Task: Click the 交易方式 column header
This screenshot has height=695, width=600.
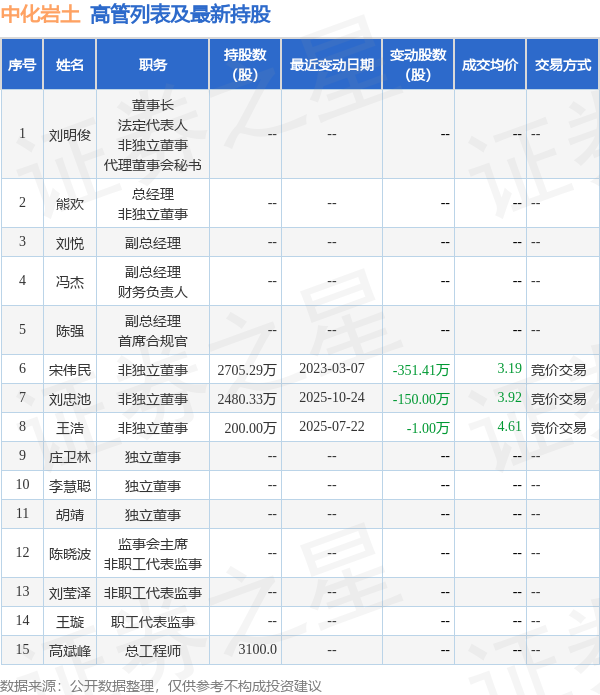Action: pyautogui.click(x=562, y=65)
